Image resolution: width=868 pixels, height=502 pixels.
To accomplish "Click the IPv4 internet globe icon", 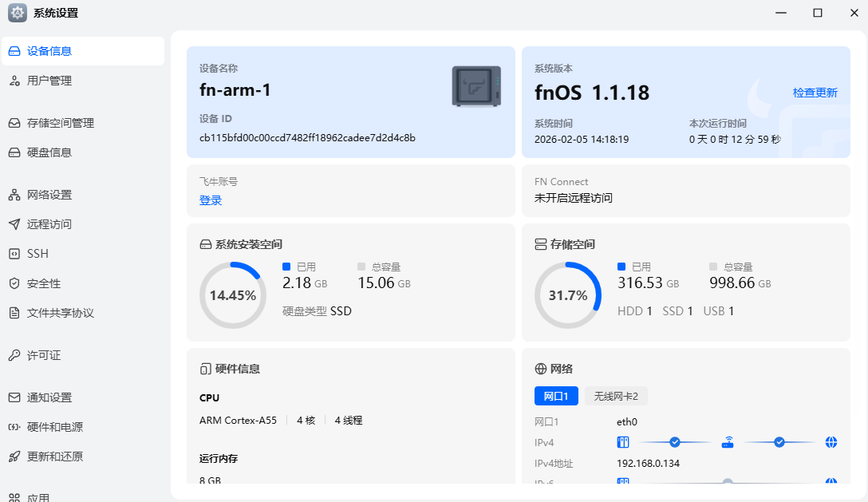I will point(831,442).
